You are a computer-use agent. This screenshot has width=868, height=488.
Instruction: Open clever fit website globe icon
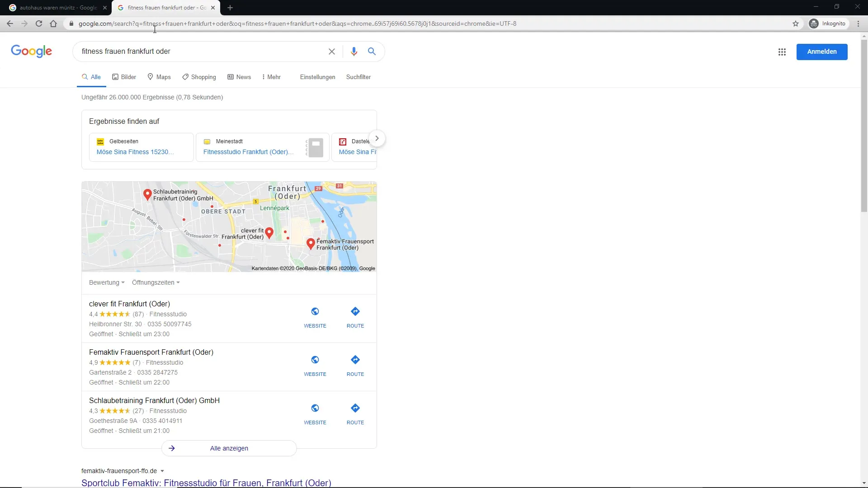click(x=315, y=311)
